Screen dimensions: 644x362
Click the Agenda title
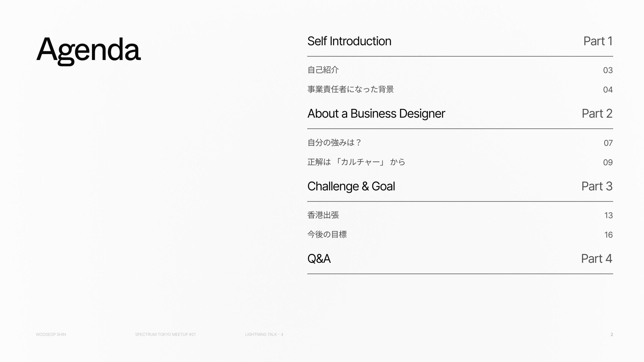point(88,50)
